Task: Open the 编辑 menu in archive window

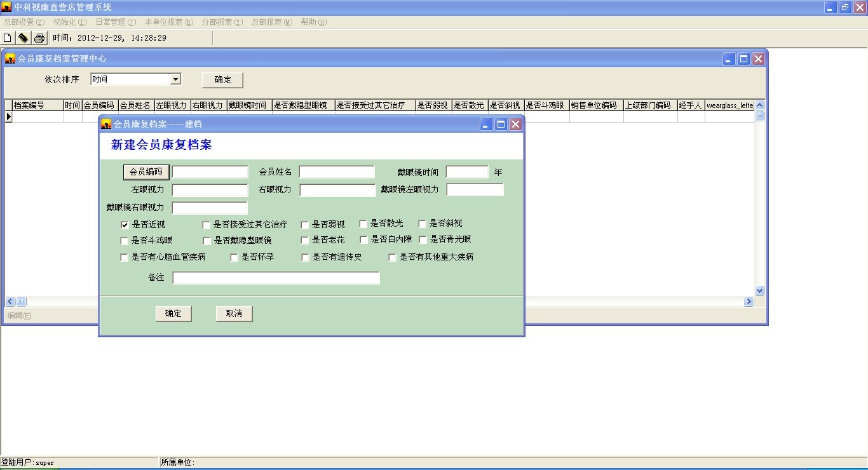Action: click(x=19, y=315)
